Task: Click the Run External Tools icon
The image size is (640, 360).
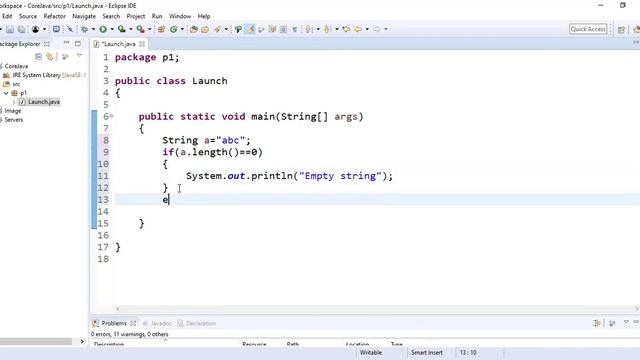Action: [140, 29]
